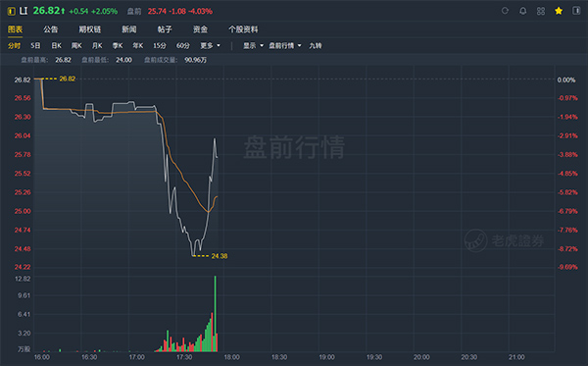This screenshot has width=588, height=366.
Task: Open the grid layout icon
Action: 541,11
